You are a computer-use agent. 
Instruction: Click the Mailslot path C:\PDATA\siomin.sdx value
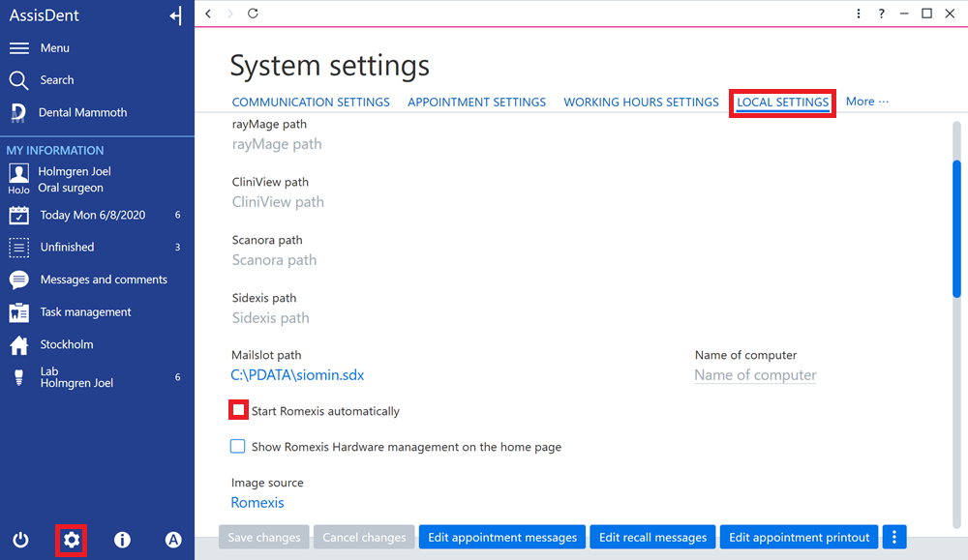297,375
